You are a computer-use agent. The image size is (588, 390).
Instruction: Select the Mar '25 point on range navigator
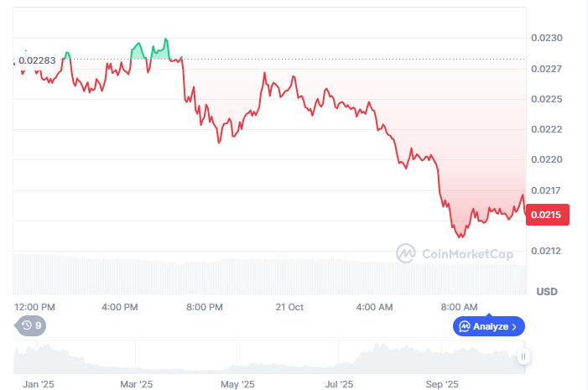click(136, 384)
